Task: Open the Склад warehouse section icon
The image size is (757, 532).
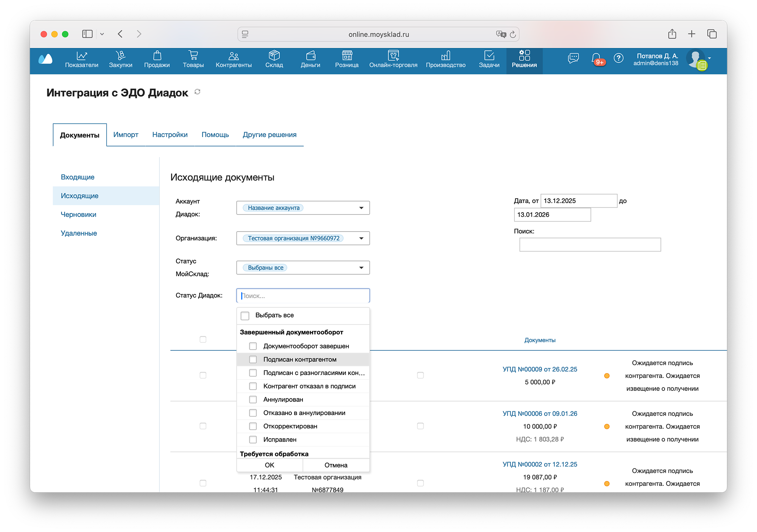Action: point(274,56)
